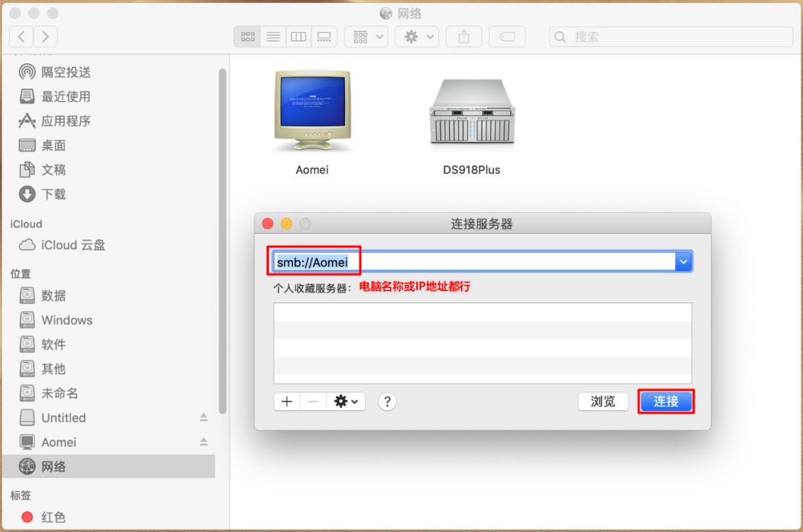Open the recent servers address dropdown arrow

pos(684,262)
